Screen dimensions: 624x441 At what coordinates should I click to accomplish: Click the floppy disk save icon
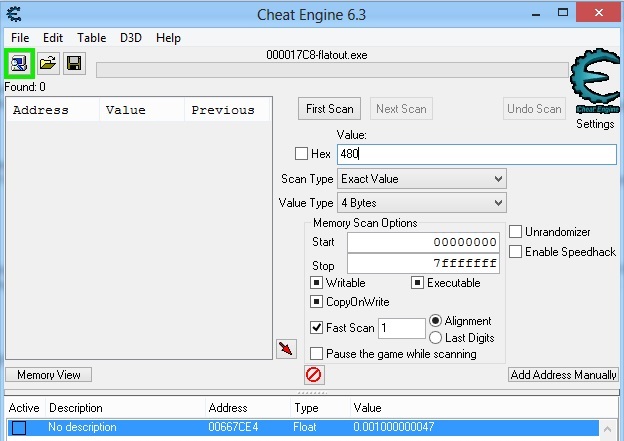pyautogui.click(x=74, y=63)
